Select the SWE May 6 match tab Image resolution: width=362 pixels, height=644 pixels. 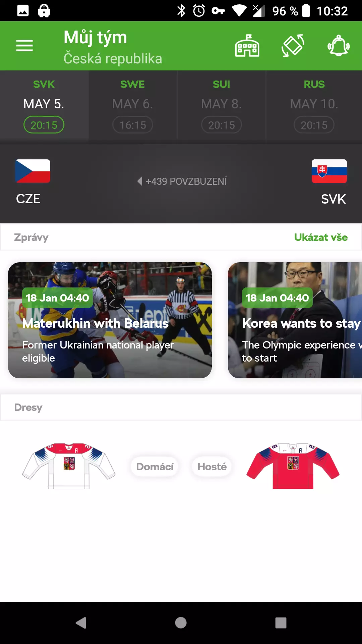[133, 105]
